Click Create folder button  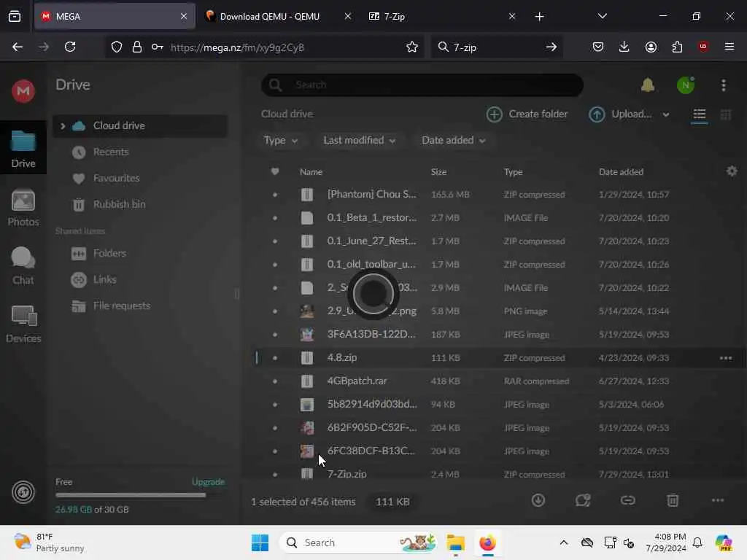pyautogui.click(x=527, y=114)
